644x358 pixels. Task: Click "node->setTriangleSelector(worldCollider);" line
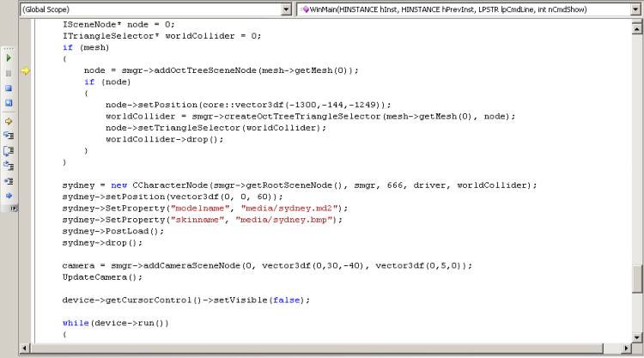(216, 128)
